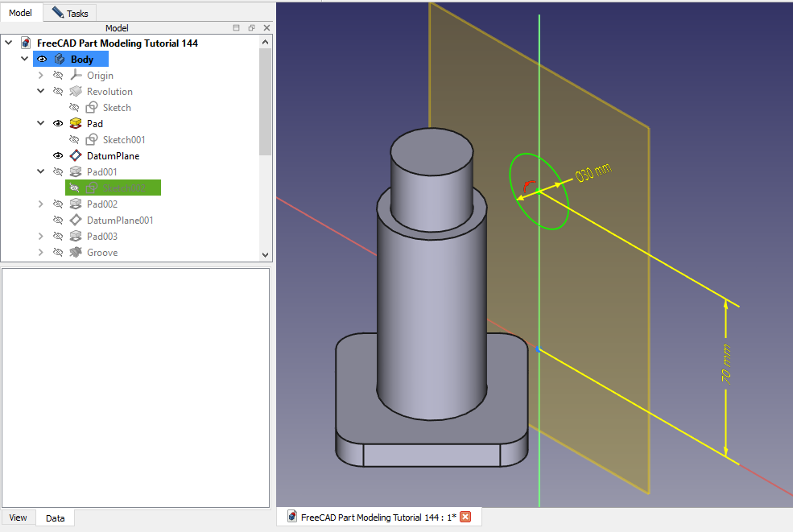This screenshot has height=532, width=793.
Task: Float the Model panel with undock button
Action: click(251, 28)
